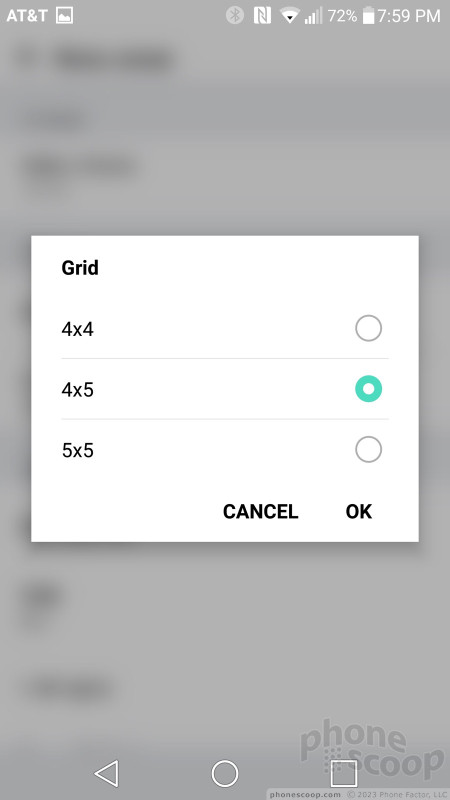Tap the AT&T carrier label
The width and height of the screenshot is (450, 800).
point(27,16)
